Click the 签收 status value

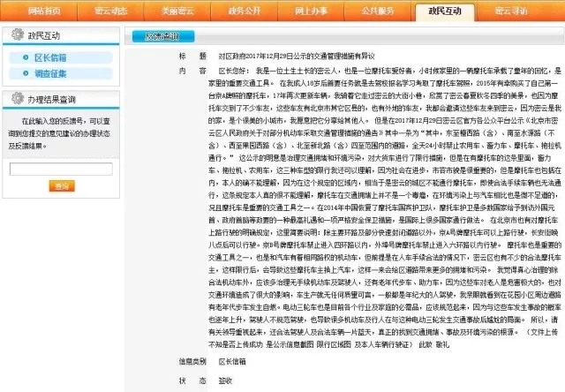[225, 381]
